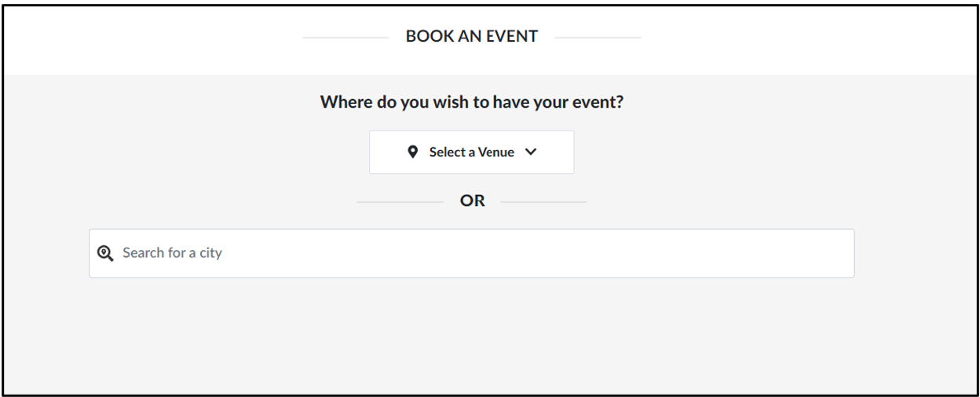Click the 'Select a Venue' label text
Viewport: 980px width, 397px height.
(x=471, y=153)
